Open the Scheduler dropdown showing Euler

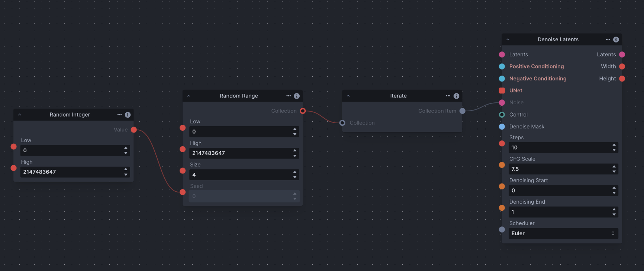[x=563, y=233]
